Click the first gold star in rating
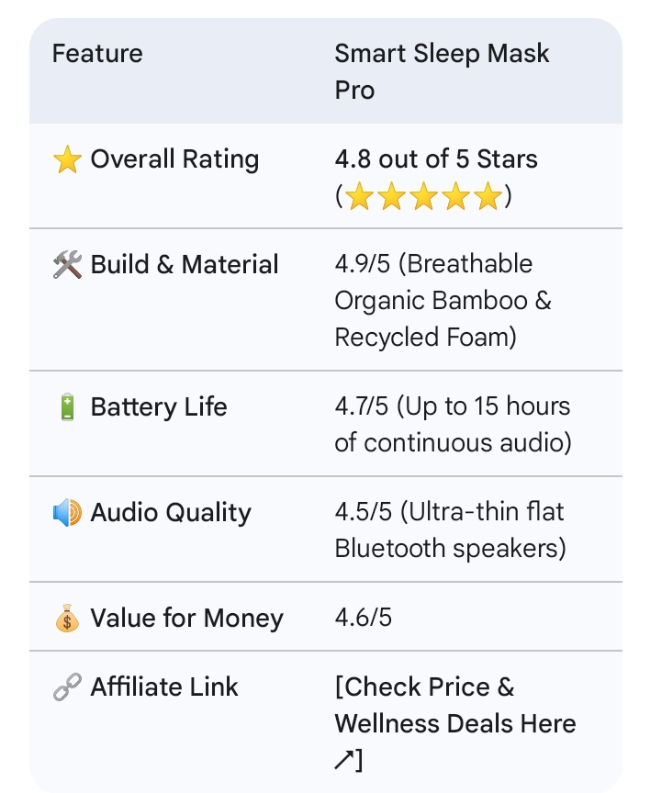Viewport: 661px width, 793px height. (360, 196)
